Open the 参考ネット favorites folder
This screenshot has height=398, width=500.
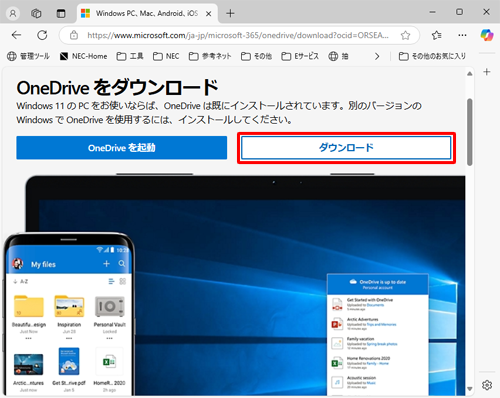210,56
